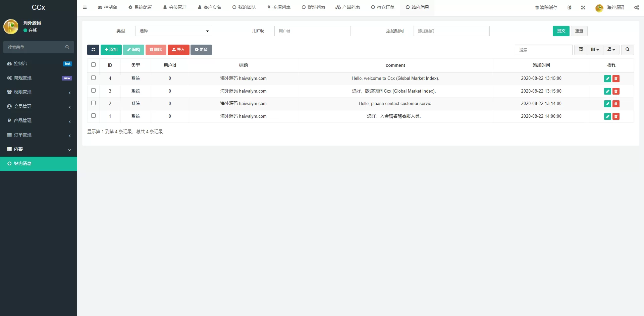The image size is (644, 316).
Task: Open settings via the gears icon at top right
Action: (637, 7)
